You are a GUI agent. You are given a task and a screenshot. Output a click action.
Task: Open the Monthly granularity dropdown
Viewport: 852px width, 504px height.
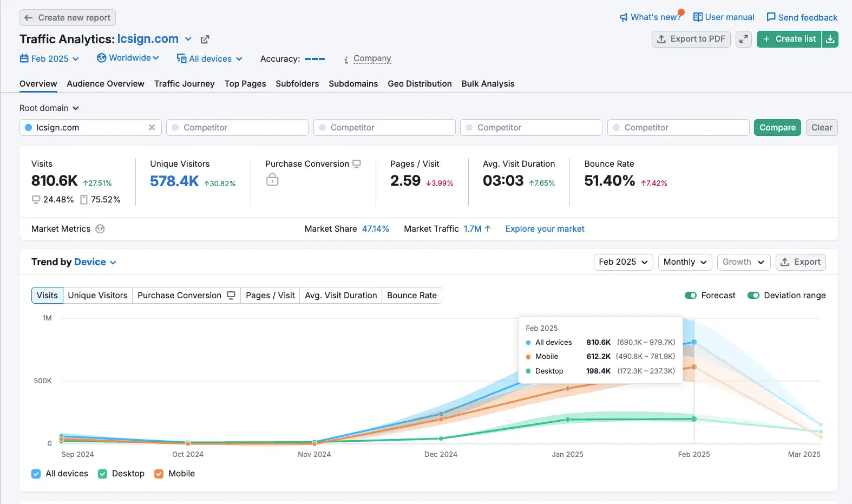685,262
